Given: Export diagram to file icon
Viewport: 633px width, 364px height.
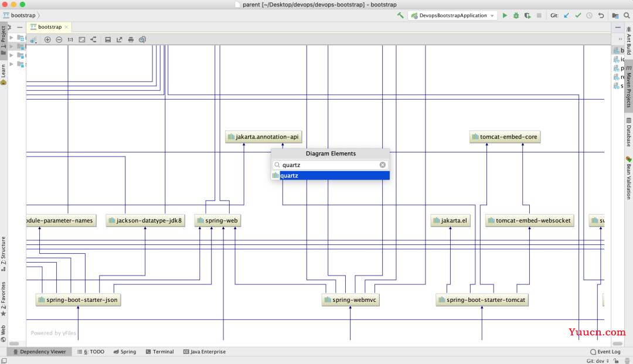Looking at the screenshot, I should (x=119, y=39).
